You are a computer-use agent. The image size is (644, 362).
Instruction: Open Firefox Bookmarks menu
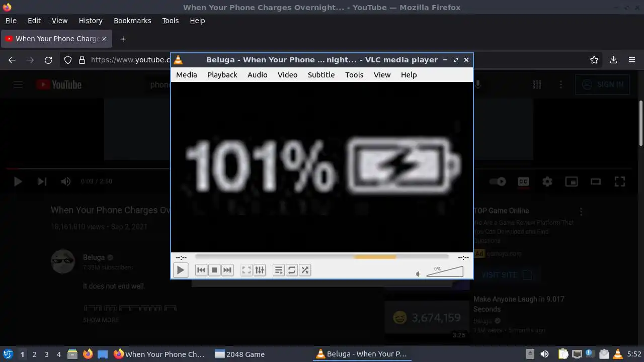132,21
